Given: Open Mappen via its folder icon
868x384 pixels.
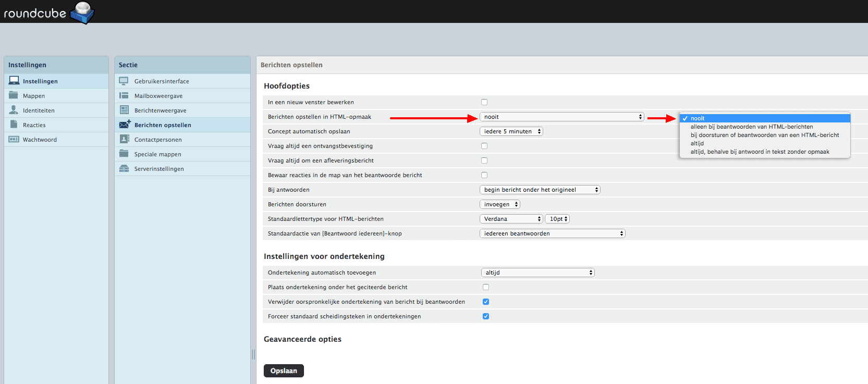Looking at the screenshot, I should pos(14,95).
